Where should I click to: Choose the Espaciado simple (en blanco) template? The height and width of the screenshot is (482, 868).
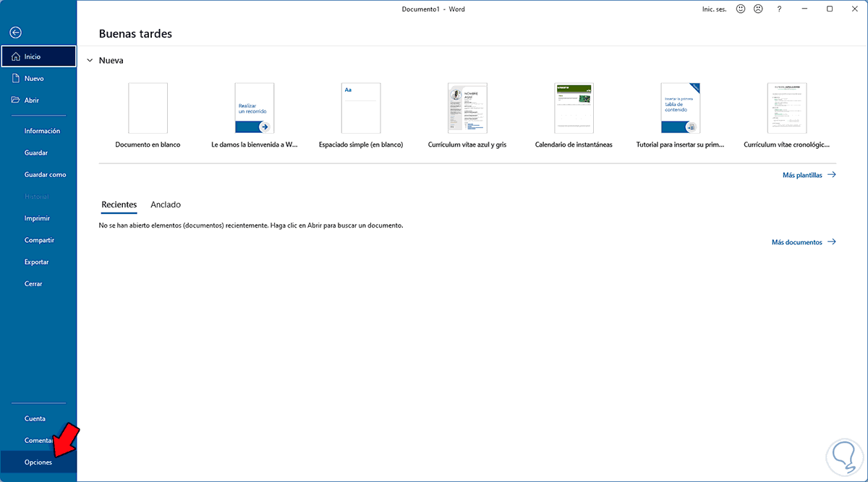pos(361,108)
